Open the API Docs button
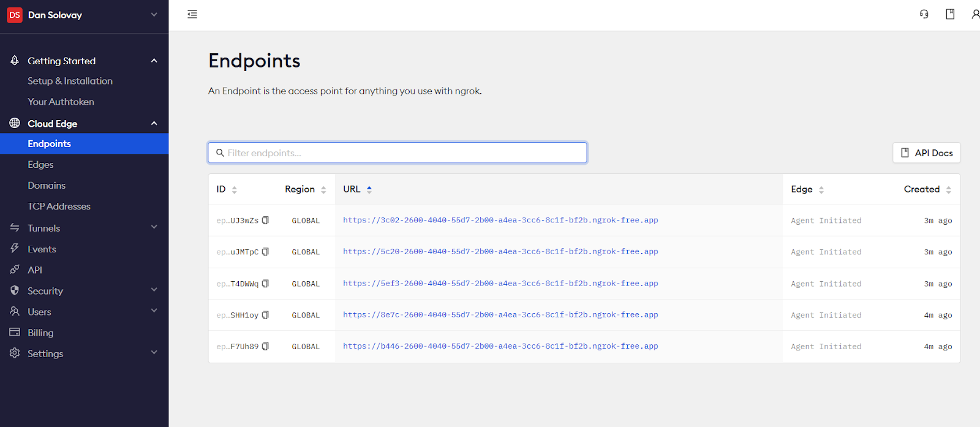The width and height of the screenshot is (980, 427). click(926, 153)
